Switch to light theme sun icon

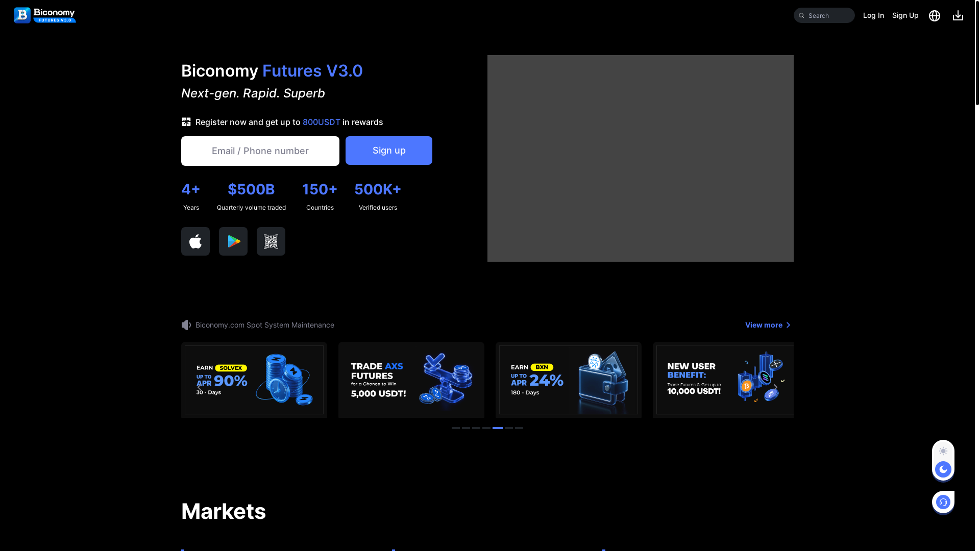[x=943, y=451]
